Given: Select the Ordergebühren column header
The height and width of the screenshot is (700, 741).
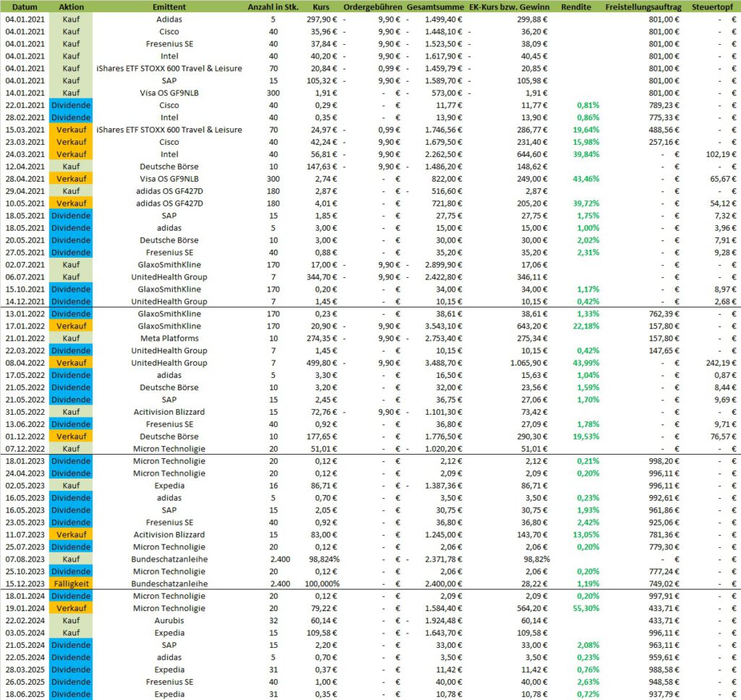Looking at the screenshot, I should (x=373, y=7).
